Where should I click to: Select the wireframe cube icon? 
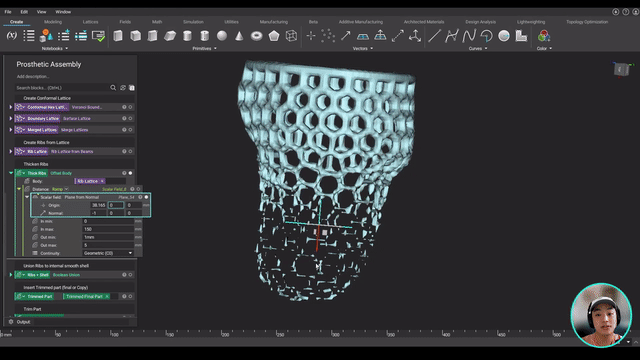pyautogui.click(x=291, y=36)
